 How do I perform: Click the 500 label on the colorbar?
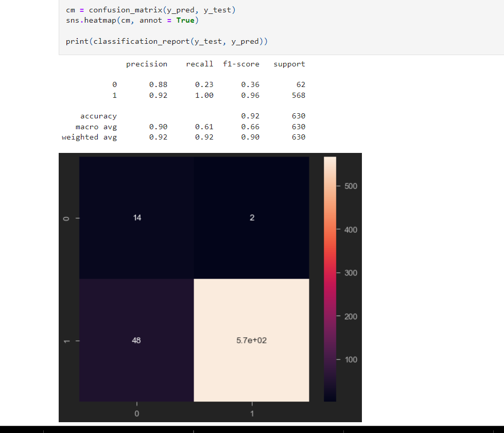[x=351, y=186]
